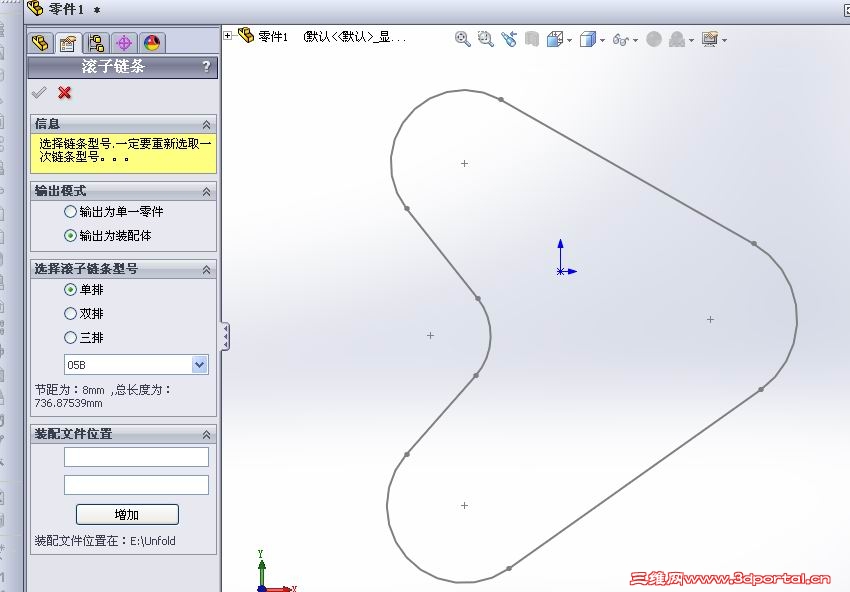850x592 pixels.
Task: Collapse the 装配文件位置 section
Action: tap(207, 435)
